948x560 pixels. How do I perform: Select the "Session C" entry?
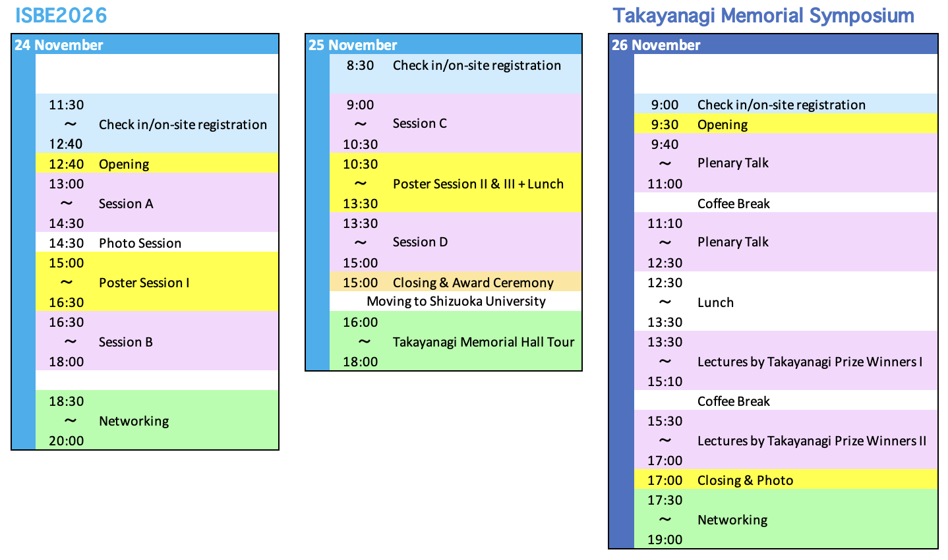click(420, 123)
